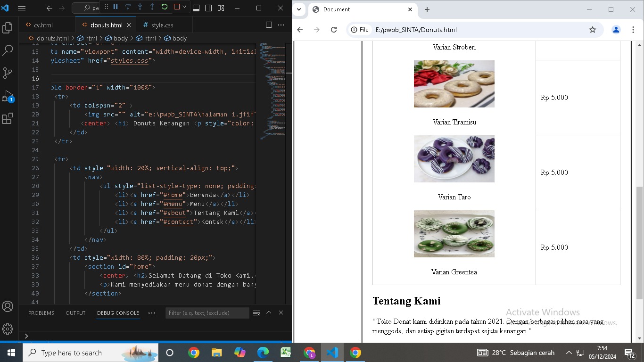Stop debugging with the red square

tap(177, 7)
